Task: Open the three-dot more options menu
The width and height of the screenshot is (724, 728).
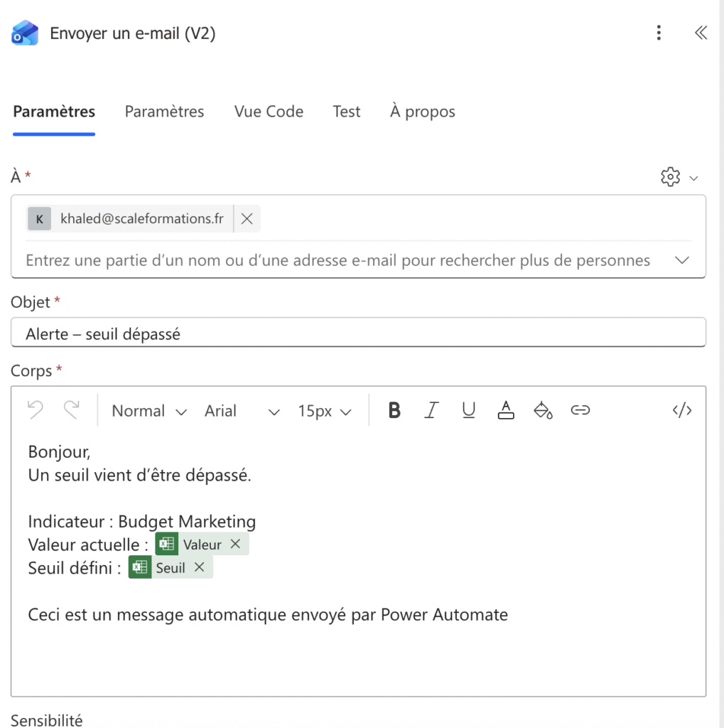Action: point(659,33)
